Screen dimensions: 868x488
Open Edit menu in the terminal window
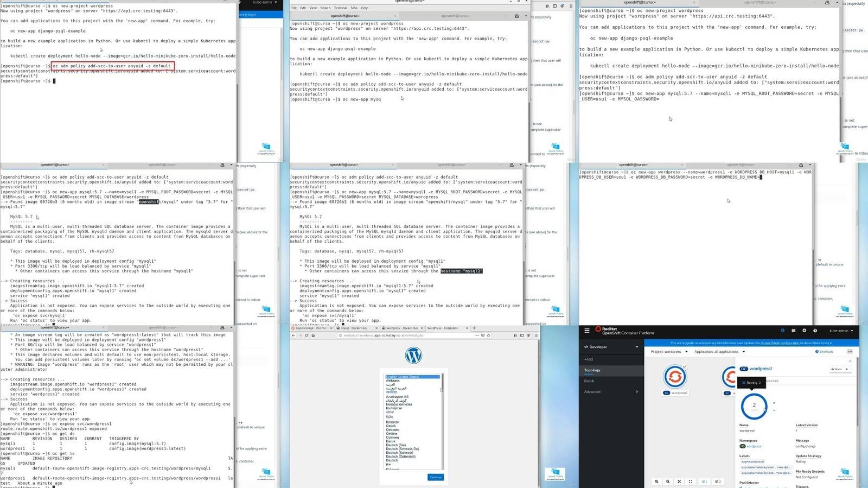click(x=303, y=8)
